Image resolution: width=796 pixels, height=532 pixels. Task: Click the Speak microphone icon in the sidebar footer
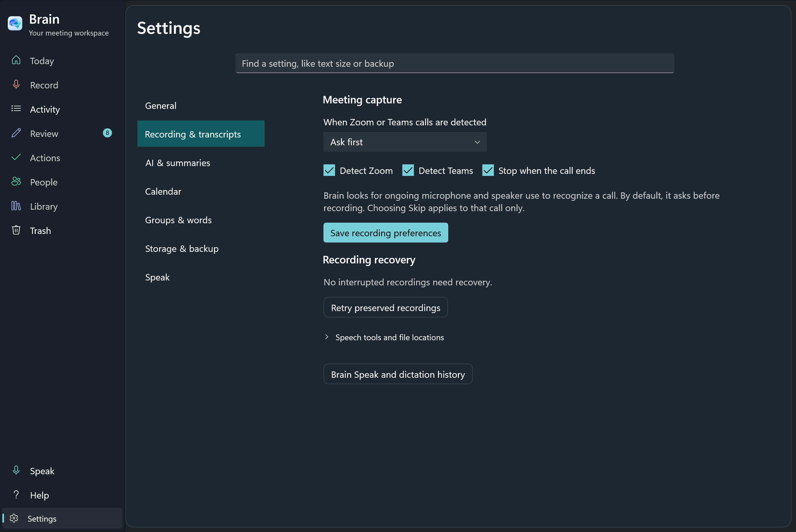click(16, 470)
